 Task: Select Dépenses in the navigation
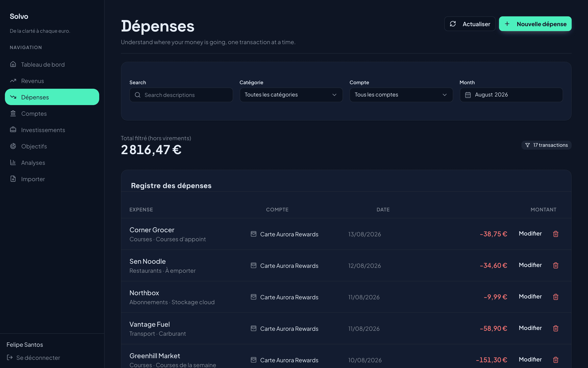point(52,97)
